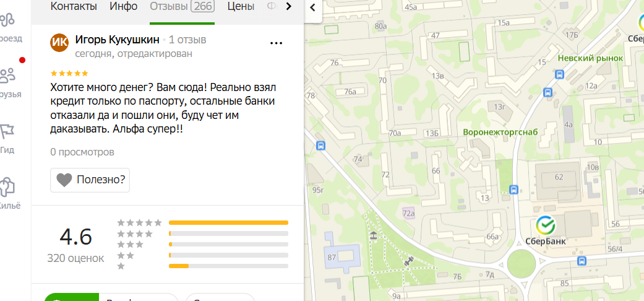Image resolution: width=644 pixels, height=301 pixels.
Task: Click building number 4а on the map
Action: coord(569,124)
